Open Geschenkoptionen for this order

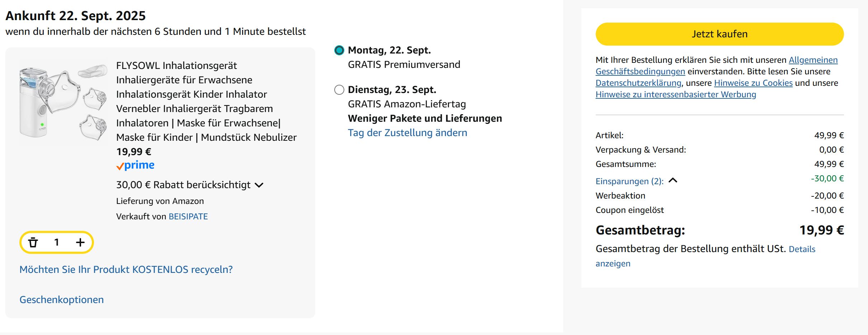pos(62,300)
